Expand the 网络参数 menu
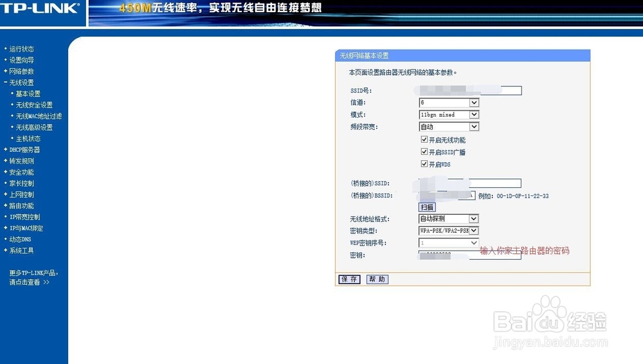This screenshot has height=364, width=643. click(x=21, y=71)
